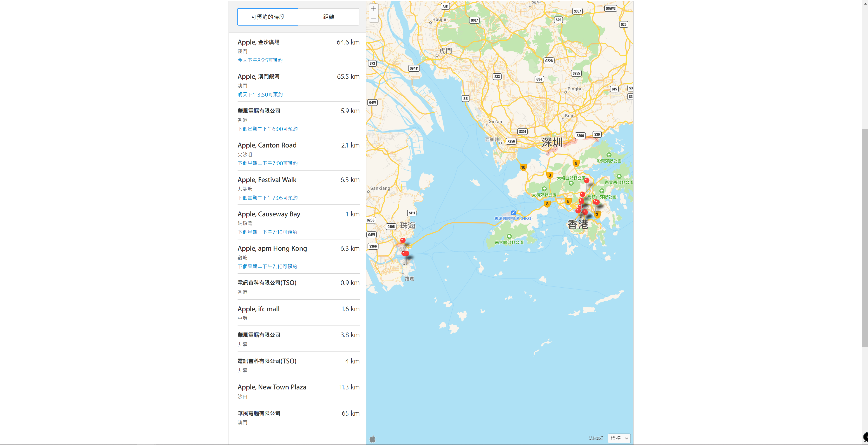Click the S366 road shield
Viewport: 868px width, 445px height.
coord(373,246)
